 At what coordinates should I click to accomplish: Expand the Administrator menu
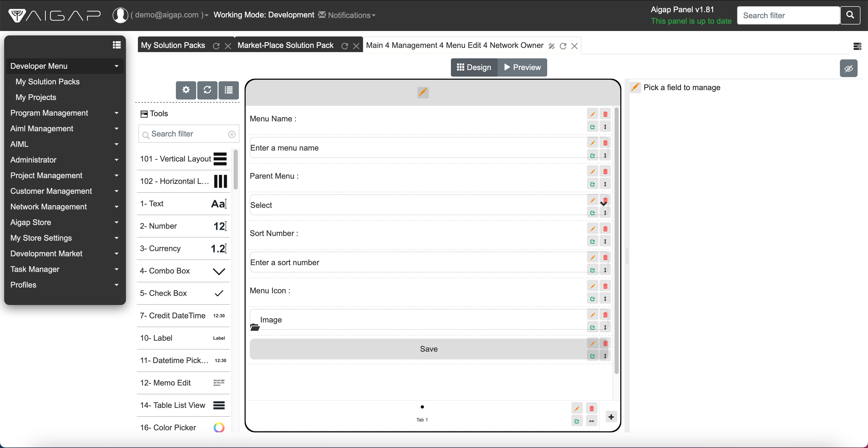65,160
